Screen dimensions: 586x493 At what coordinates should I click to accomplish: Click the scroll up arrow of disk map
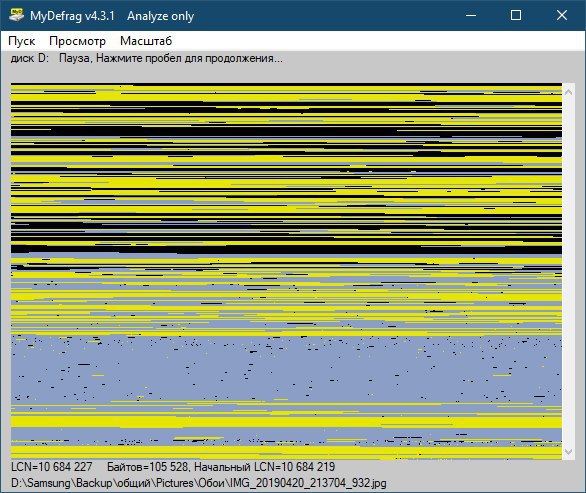[568, 92]
